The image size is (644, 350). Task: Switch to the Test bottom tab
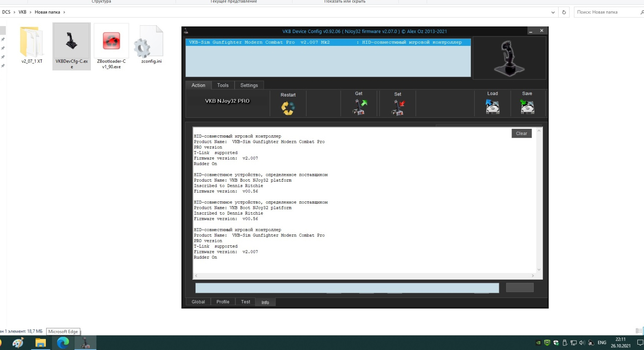245,302
